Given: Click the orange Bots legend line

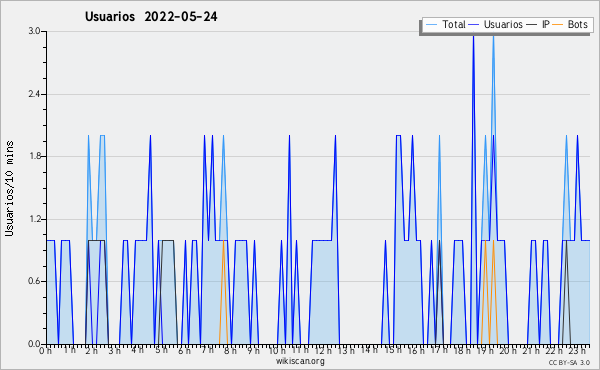Looking at the screenshot, I should (x=558, y=24).
